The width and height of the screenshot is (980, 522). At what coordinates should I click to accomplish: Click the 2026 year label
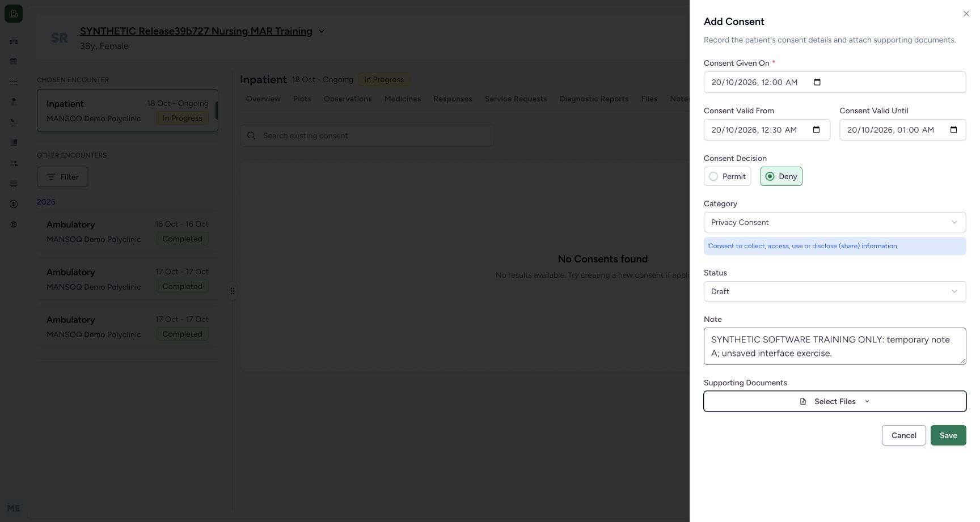[46, 202]
